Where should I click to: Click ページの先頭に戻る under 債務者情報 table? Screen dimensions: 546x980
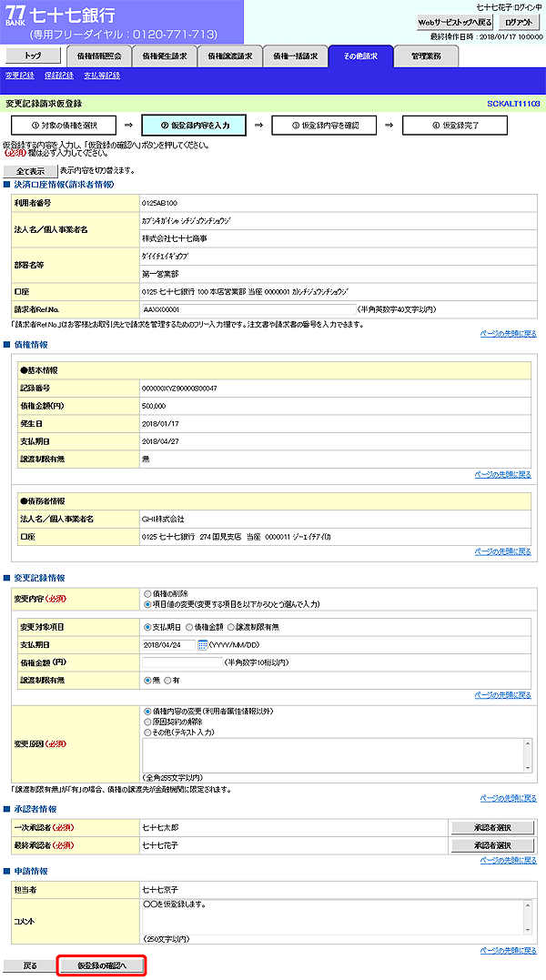coord(503,551)
